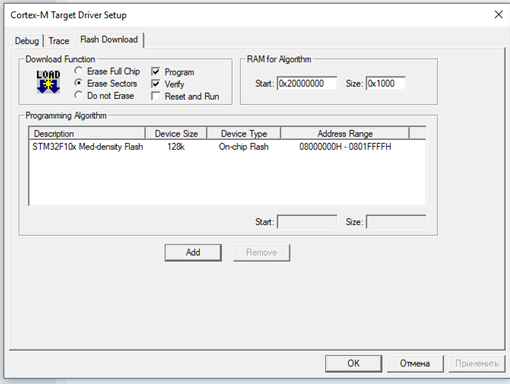Click the Add algorithm button
The width and height of the screenshot is (510, 384).
click(x=193, y=252)
